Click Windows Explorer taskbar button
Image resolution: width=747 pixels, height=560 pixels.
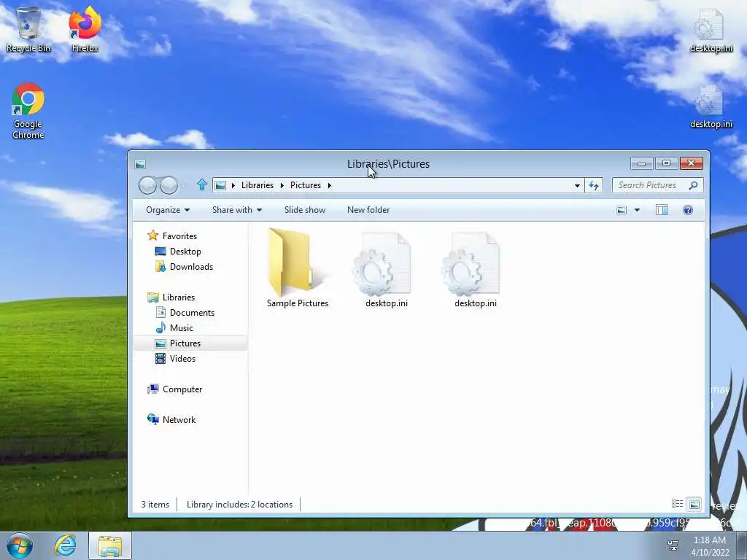[x=109, y=546]
